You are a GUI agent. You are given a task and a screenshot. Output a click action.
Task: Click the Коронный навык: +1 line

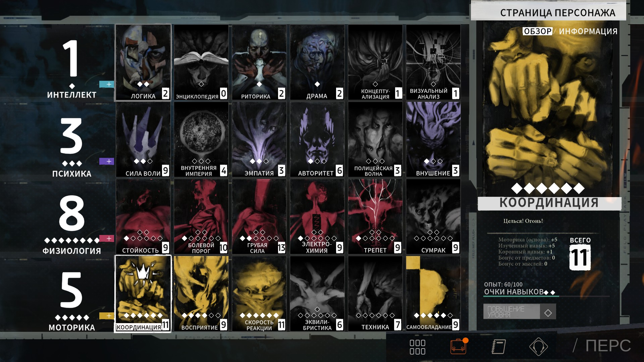click(x=525, y=252)
